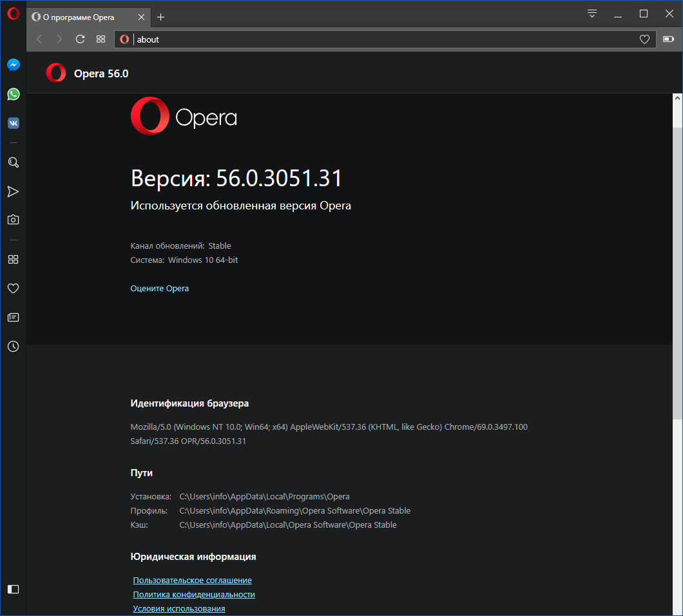The height and width of the screenshot is (616, 683).
Task: Click the 'Версия: 56.0.3051.31' text
Action: (236, 178)
